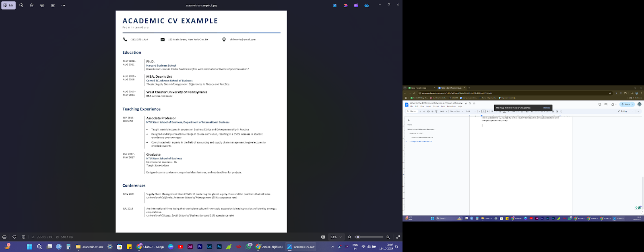This screenshot has height=252, width=644.
Task: Open the Menus search box in Docs toolbar
Action: [412, 111]
